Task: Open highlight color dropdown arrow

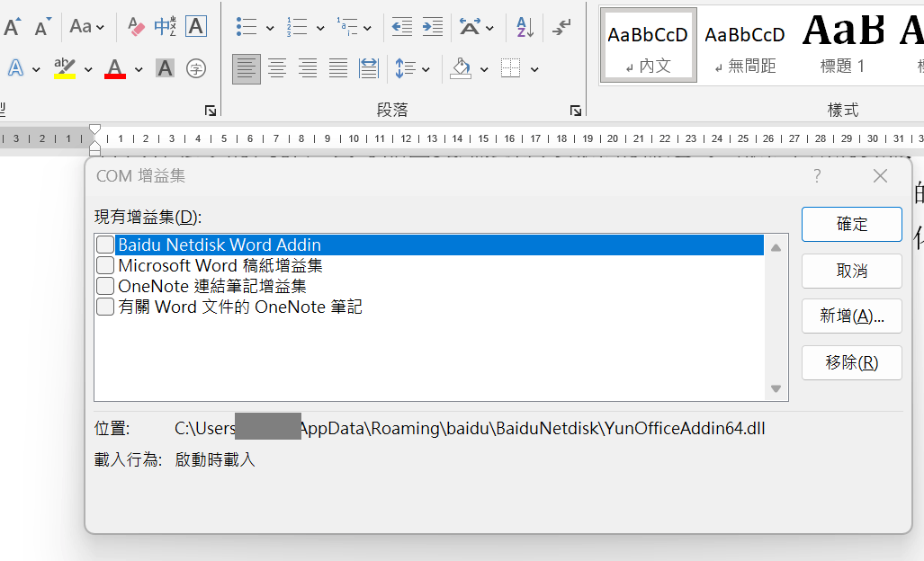Action: [x=88, y=69]
